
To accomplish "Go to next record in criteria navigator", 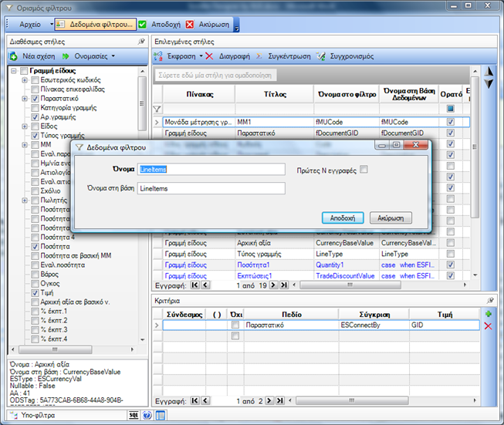I will (269, 400).
